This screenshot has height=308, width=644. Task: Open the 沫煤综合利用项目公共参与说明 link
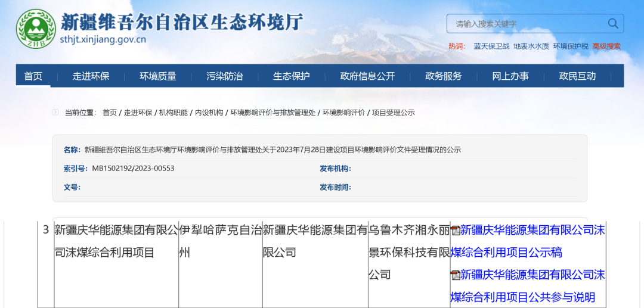tap(532, 286)
